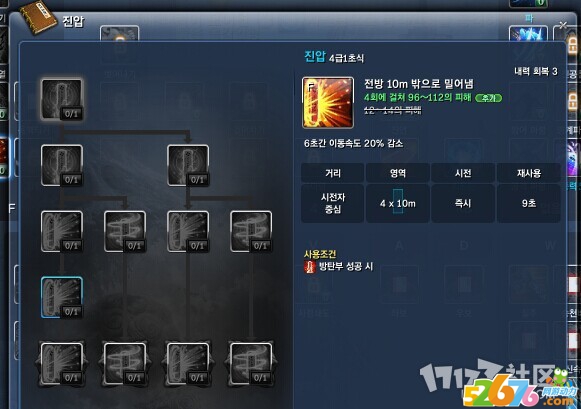Select the blue-highlighted skill node
This screenshot has height=409, width=581.
tap(62, 297)
